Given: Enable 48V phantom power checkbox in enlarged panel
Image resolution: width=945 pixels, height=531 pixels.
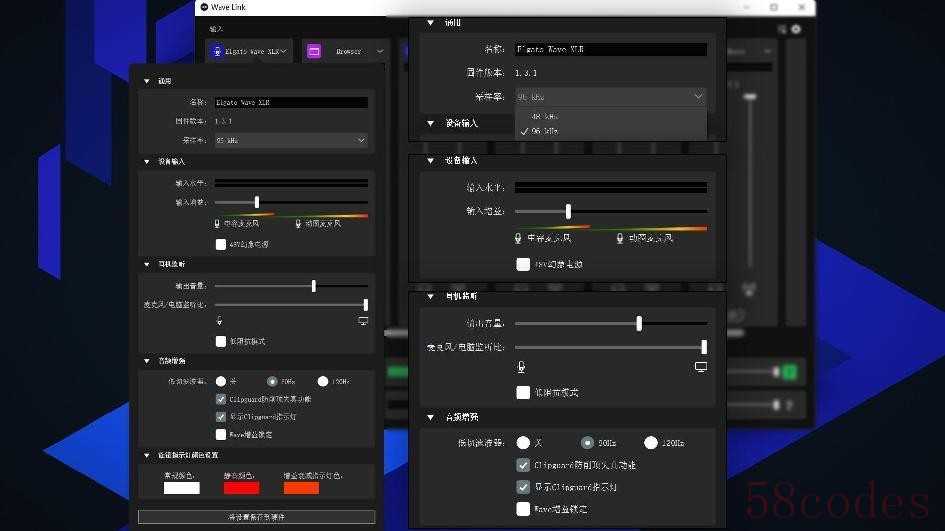Looking at the screenshot, I should (x=523, y=265).
